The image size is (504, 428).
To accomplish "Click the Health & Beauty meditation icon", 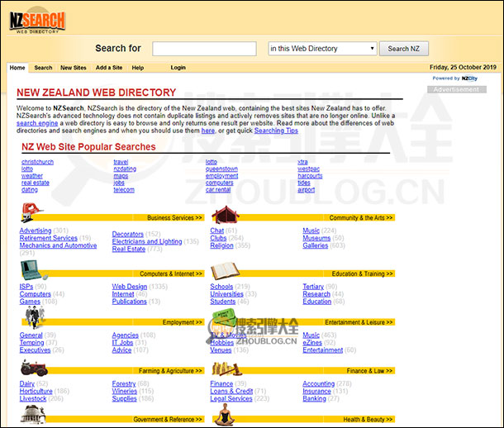I will coord(223,416).
